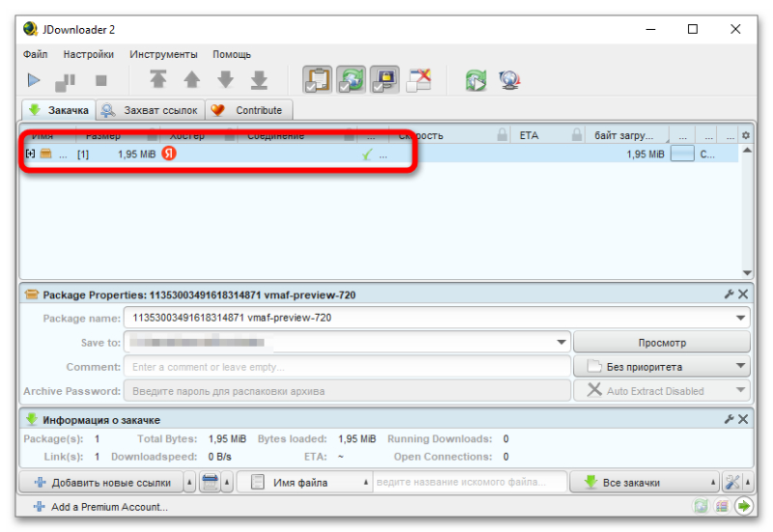Click the reconnect now icon
The width and height of the screenshot is (773, 532).
point(475,80)
